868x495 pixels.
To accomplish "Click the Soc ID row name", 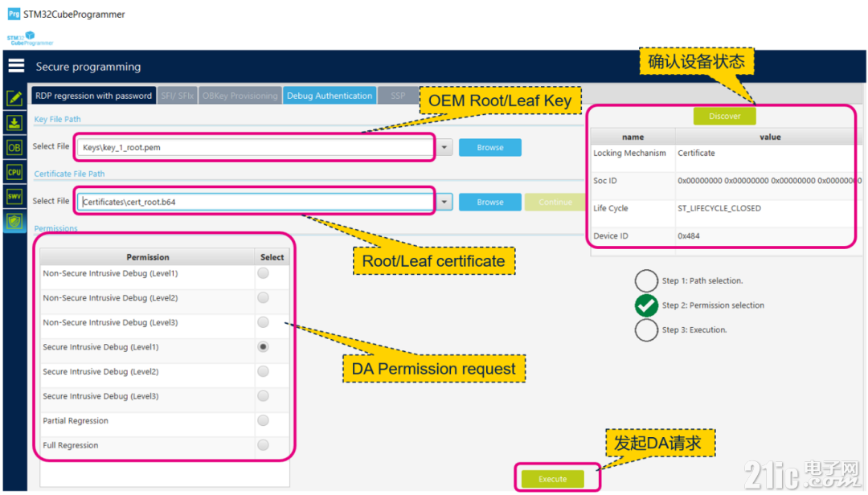I will coord(605,181).
